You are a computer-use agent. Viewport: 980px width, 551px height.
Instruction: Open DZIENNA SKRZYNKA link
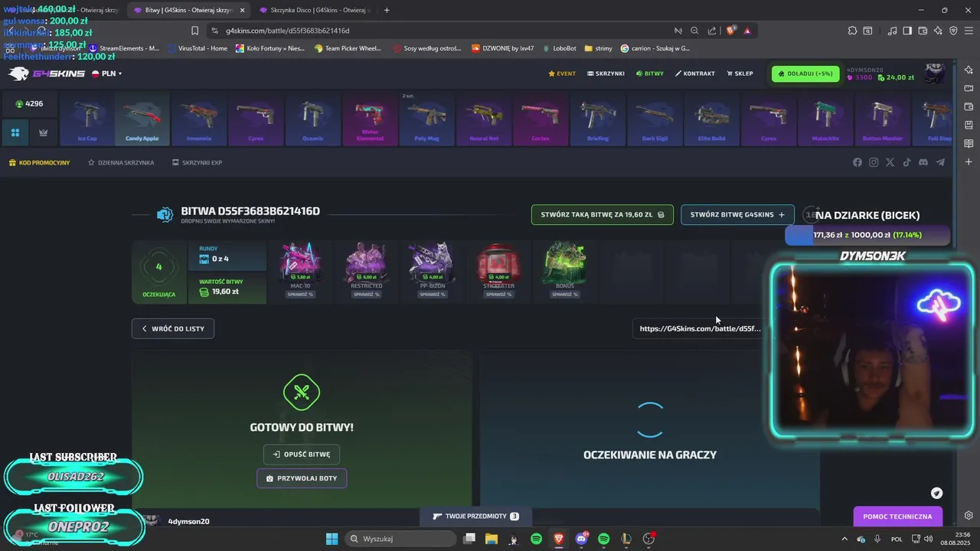pyautogui.click(x=121, y=162)
